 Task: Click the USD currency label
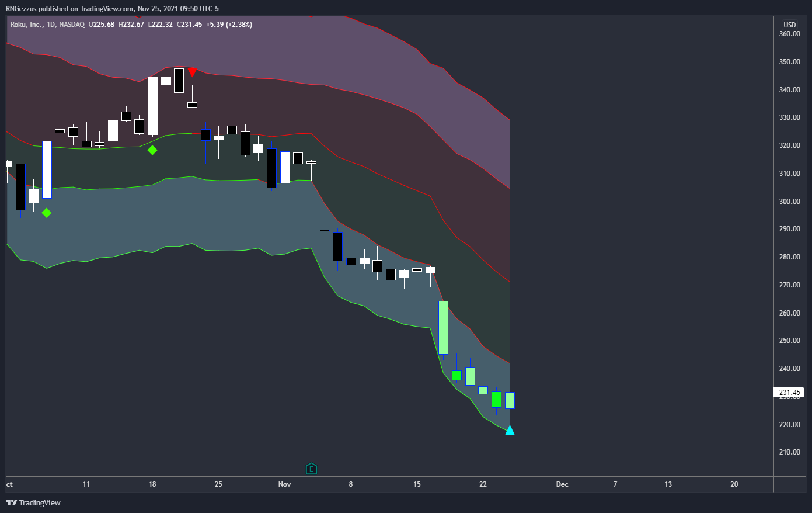(x=789, y=25)
